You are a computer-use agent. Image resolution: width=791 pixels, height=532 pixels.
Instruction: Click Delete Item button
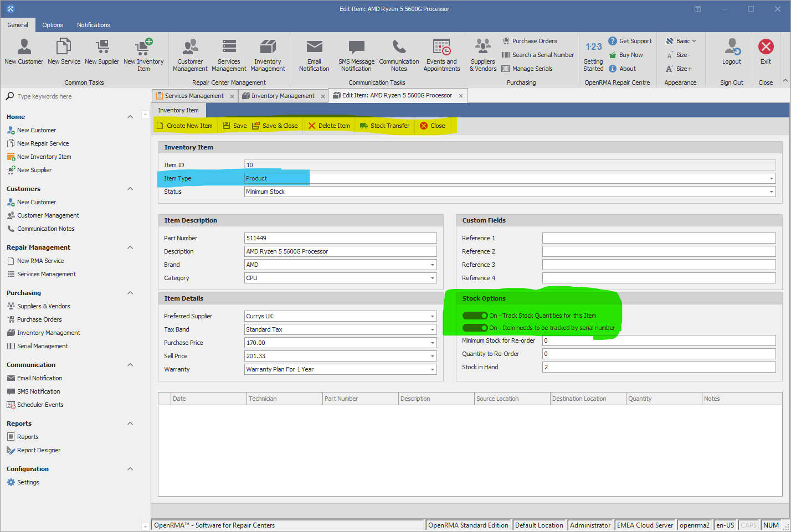329,126
